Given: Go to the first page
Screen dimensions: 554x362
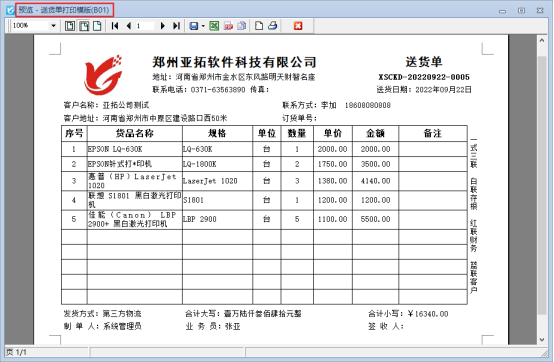Looking at the screenshot, I should [115, 26].
